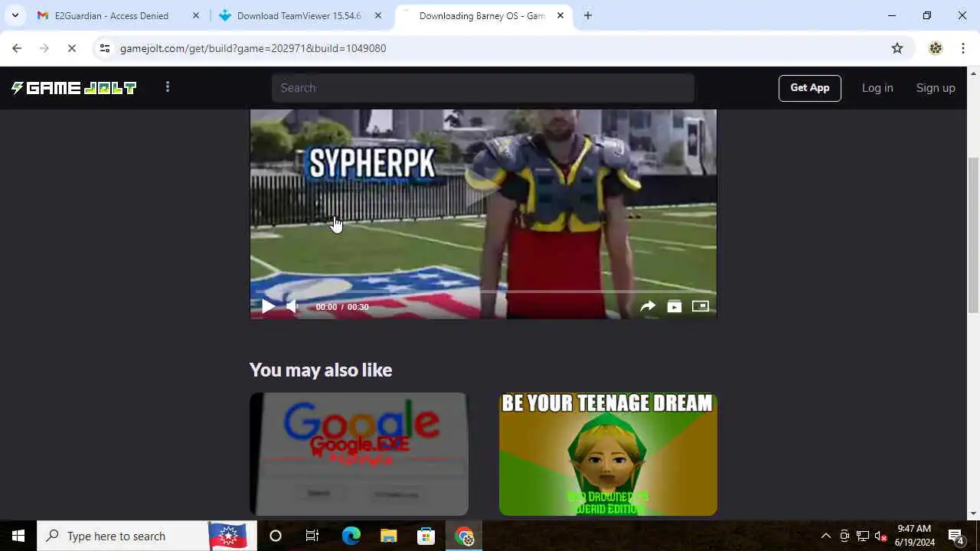
Task: Close the Download TeamViewer tab
Action: coord(377,15)
